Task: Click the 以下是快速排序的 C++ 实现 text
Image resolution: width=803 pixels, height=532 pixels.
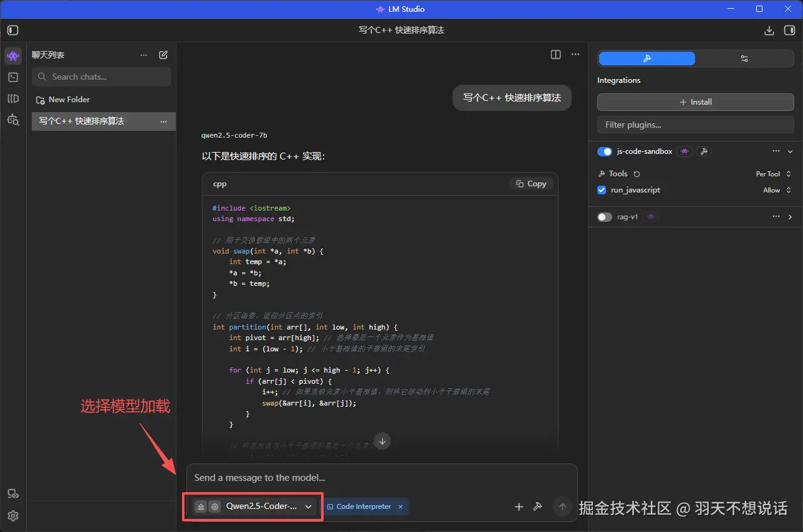Action: pos(264,156)
